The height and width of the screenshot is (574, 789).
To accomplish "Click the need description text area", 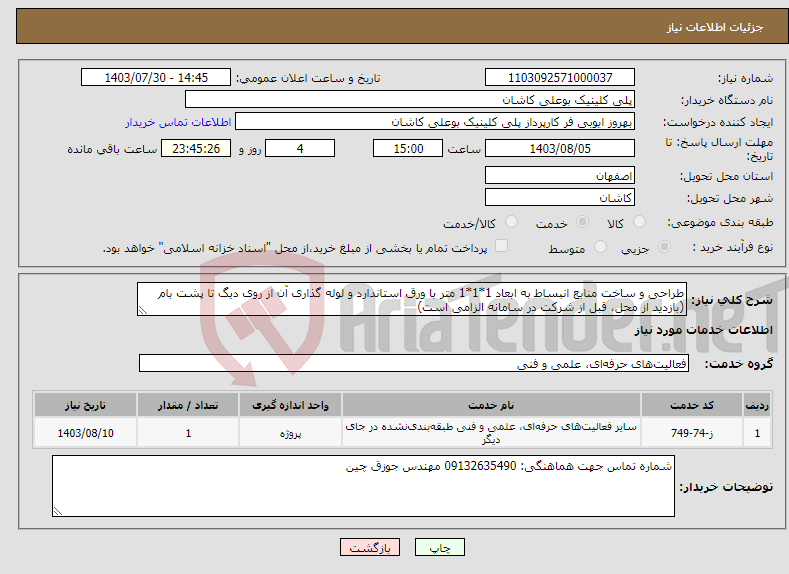I will tap(412, 299).
